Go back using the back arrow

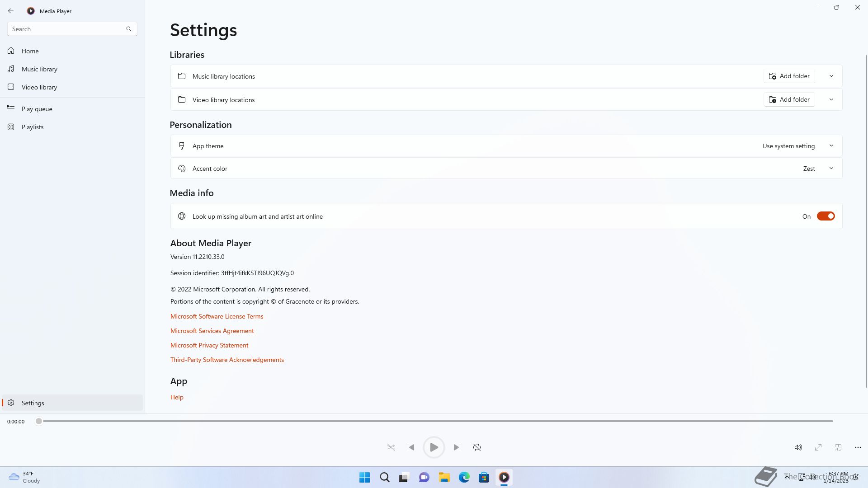(11, 11)
